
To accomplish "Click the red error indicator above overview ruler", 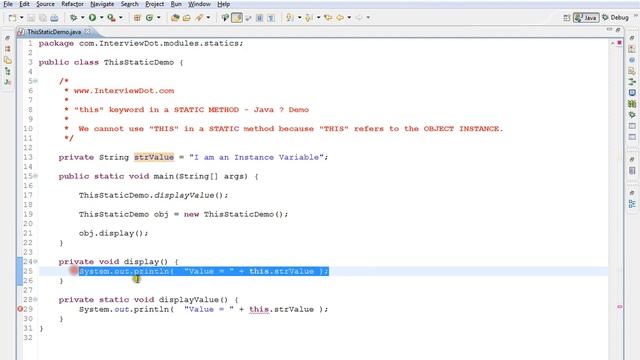I will (620, 42).
